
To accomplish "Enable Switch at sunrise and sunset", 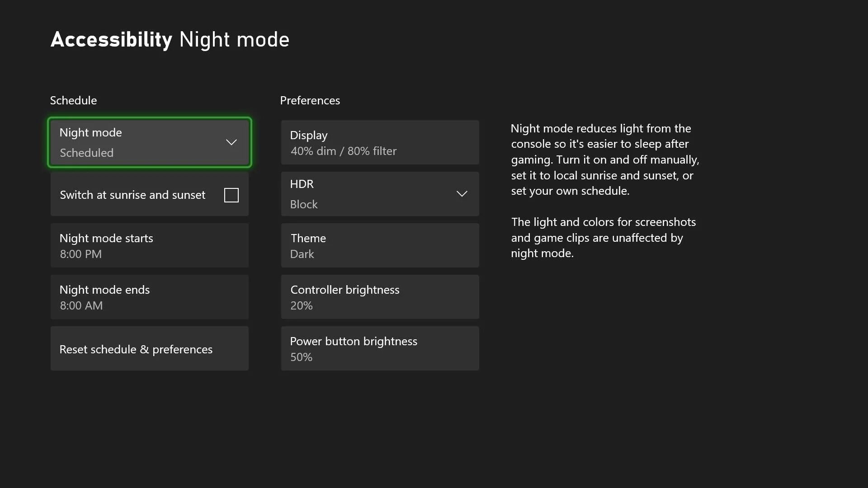I will 231,194.
